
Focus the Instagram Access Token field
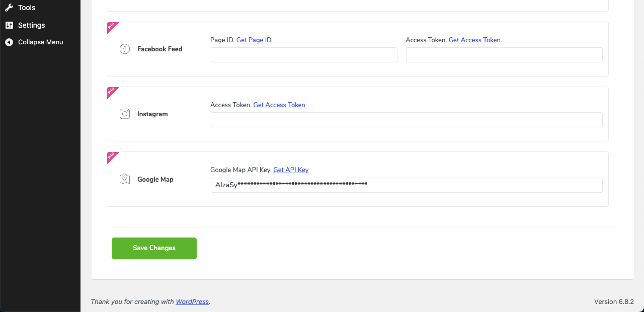407,120
